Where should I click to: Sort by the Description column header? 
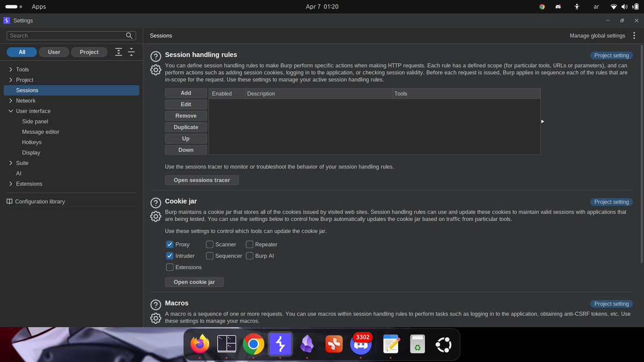point(319,93)
